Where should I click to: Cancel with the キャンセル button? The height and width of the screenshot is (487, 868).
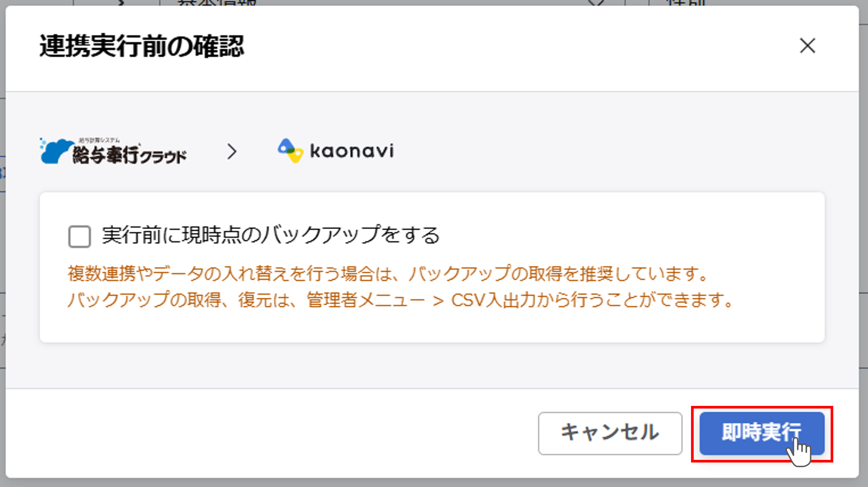click(610, 433)
